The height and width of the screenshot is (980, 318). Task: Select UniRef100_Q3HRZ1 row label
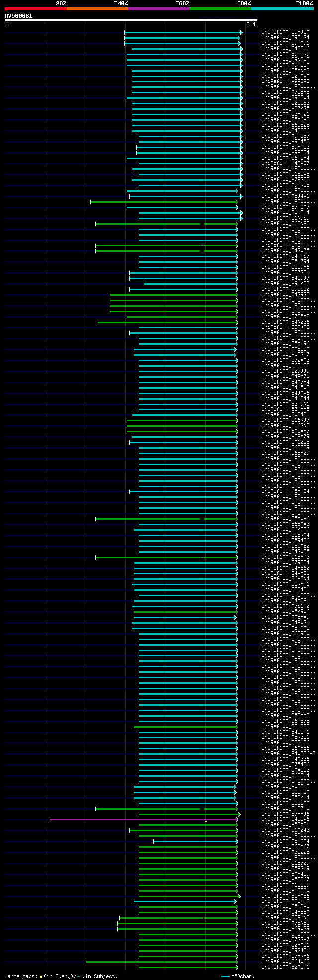pyautogui.click(x=285, y=114)
